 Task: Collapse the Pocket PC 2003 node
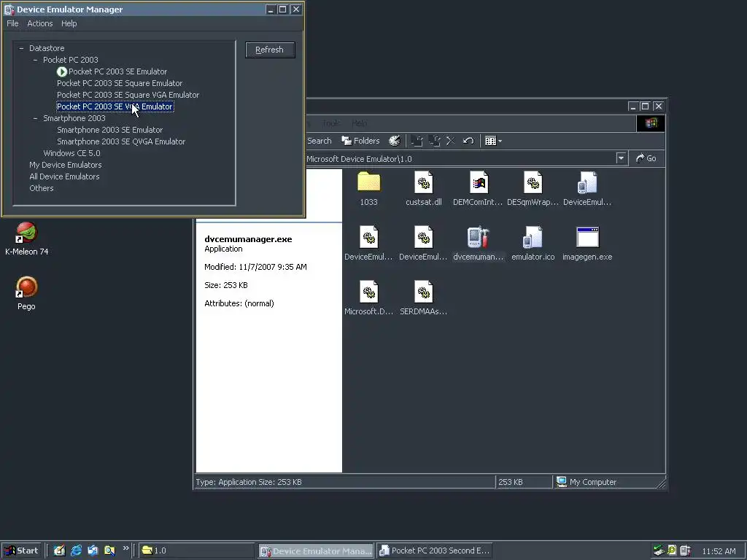[35, 60]
